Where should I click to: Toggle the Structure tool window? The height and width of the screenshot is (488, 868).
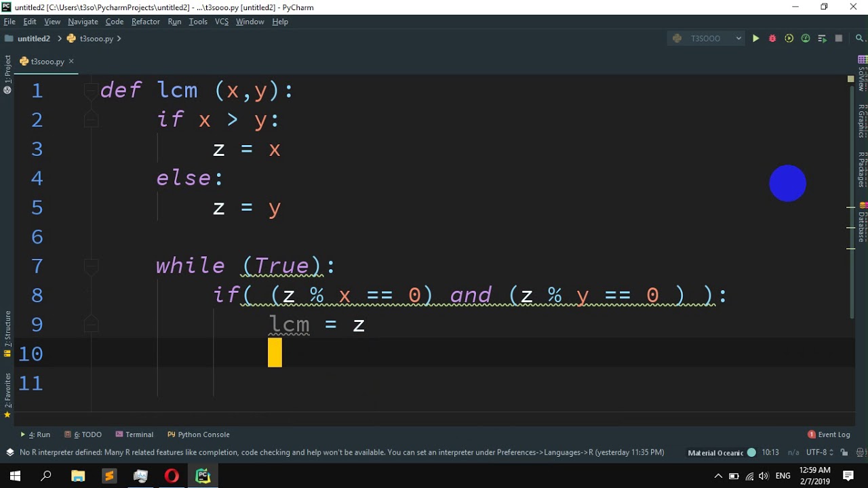pos(7,333)
